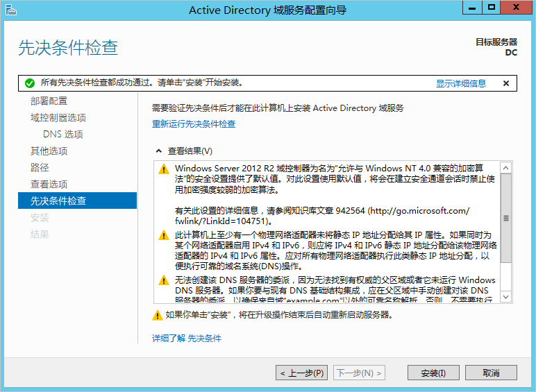Click the '无法创建该 DNS 服务器的委派' warning text
The height and width of the screenshot is (392, 536).
(335, 289)
